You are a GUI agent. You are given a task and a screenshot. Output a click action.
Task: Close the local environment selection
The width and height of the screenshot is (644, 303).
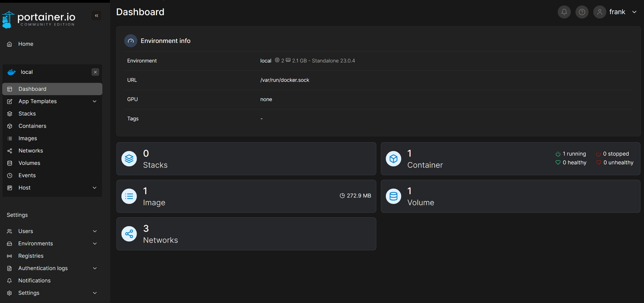click(x=95, y=72)
